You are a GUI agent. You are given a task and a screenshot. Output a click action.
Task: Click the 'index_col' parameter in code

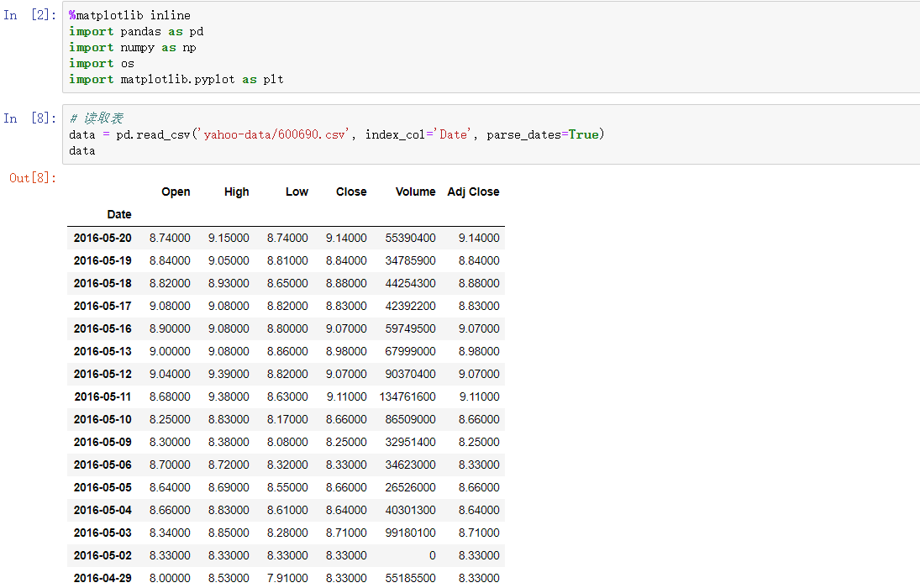tap(395, 134)
